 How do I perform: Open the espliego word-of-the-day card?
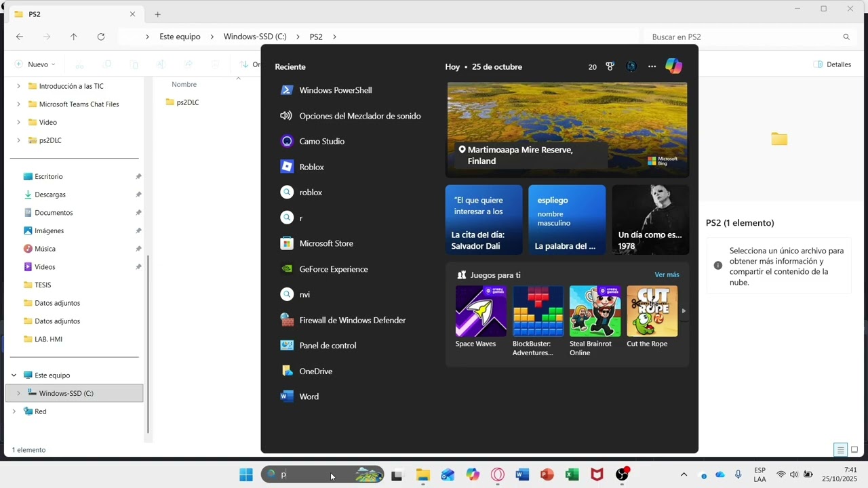(x=567, y=220)
